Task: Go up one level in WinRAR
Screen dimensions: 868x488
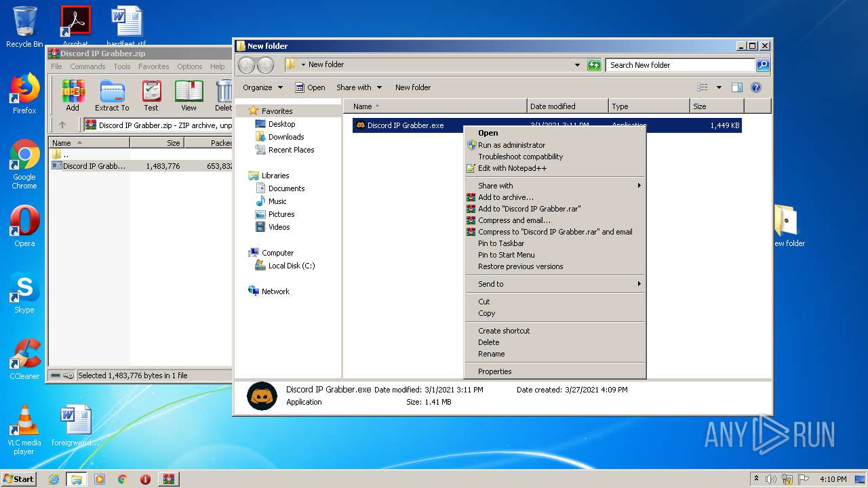Action: click(62, 125)
